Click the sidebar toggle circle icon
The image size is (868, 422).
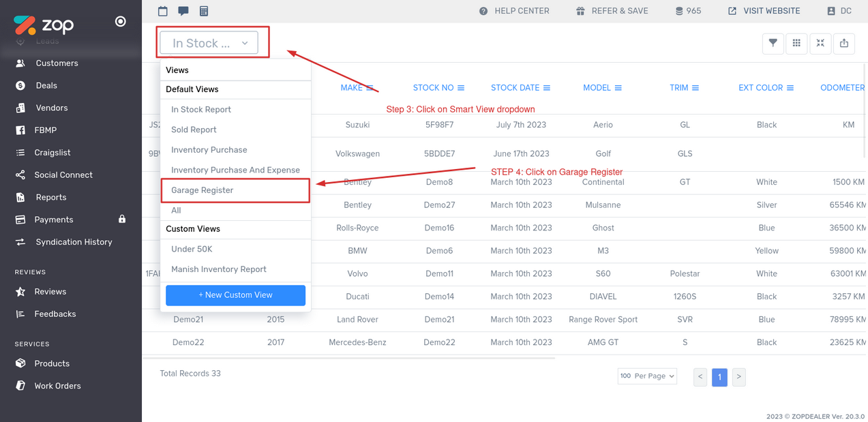tap(121, 22)
